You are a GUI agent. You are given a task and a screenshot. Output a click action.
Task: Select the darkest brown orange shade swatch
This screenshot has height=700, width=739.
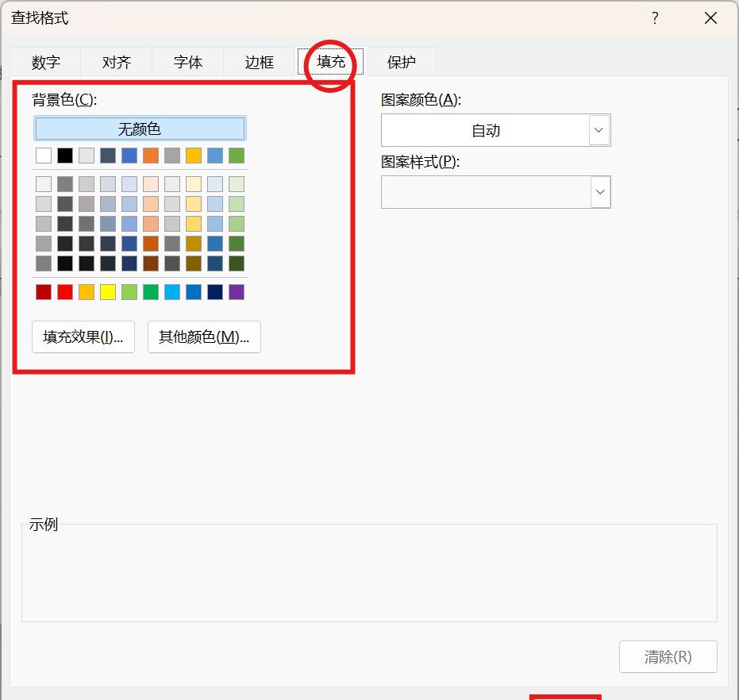(151, 263)
